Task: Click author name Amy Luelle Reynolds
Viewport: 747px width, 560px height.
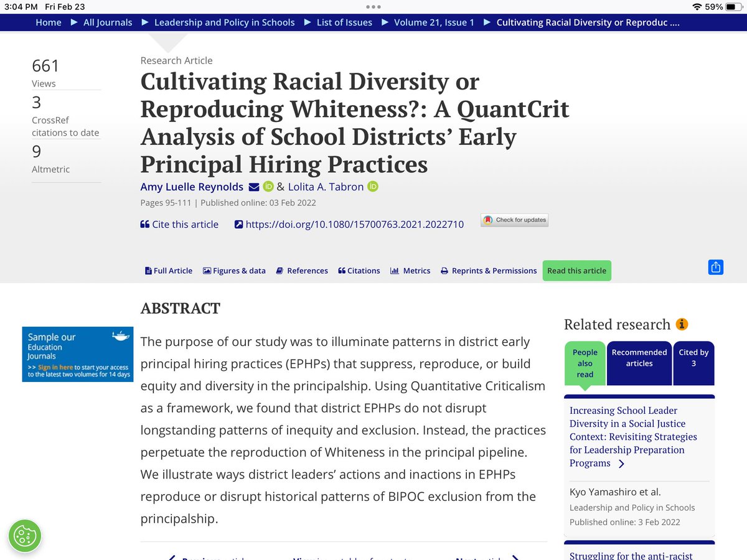Action: pos(192,187)
